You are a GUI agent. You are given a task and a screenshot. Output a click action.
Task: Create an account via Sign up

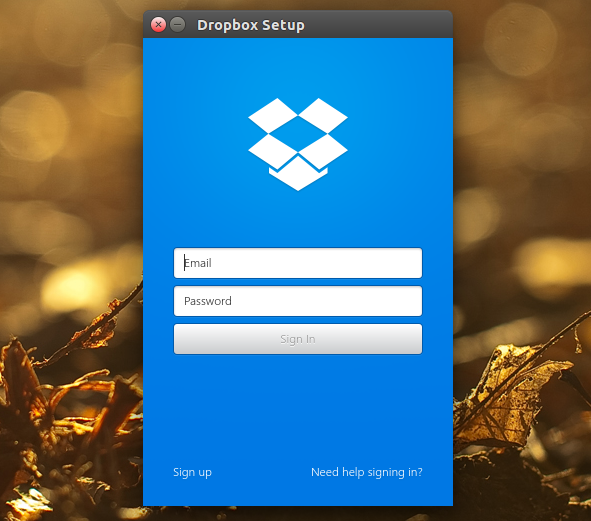192,472
